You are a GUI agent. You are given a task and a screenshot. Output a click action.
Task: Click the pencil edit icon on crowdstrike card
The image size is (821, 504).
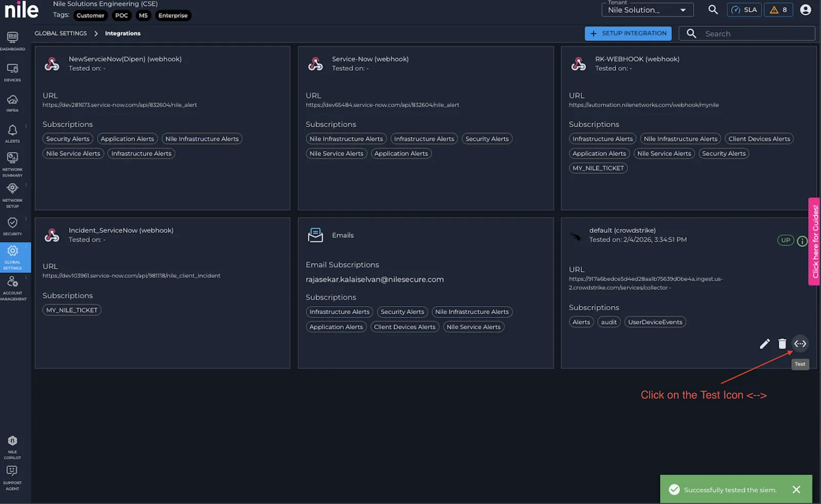coord(765,344)
